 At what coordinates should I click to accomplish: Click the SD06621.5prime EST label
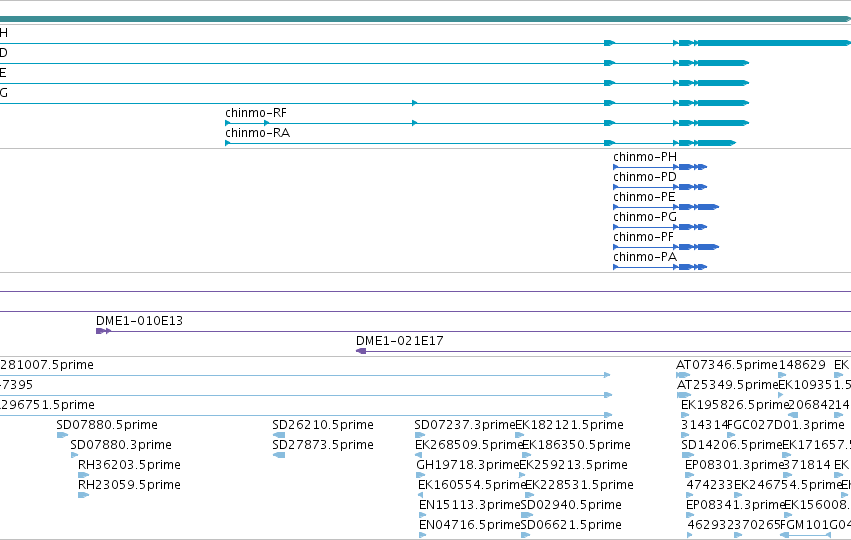click(571, 525)
